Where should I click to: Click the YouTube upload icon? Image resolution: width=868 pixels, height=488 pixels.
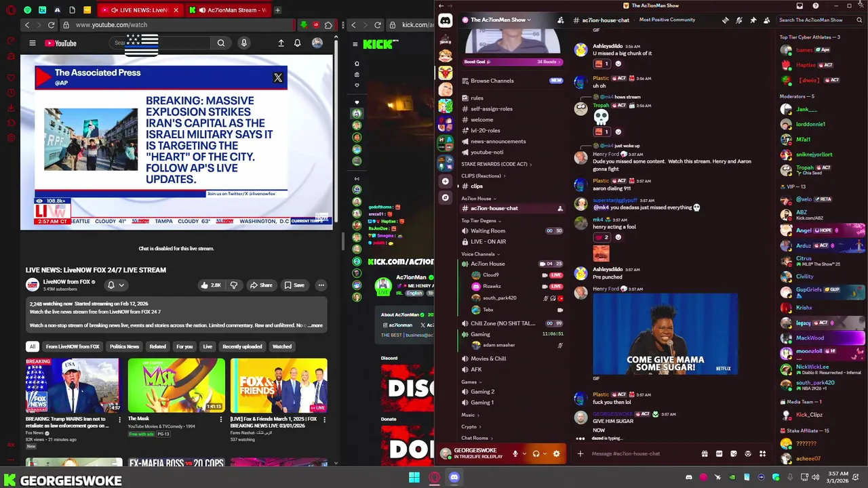pos(281,43)
